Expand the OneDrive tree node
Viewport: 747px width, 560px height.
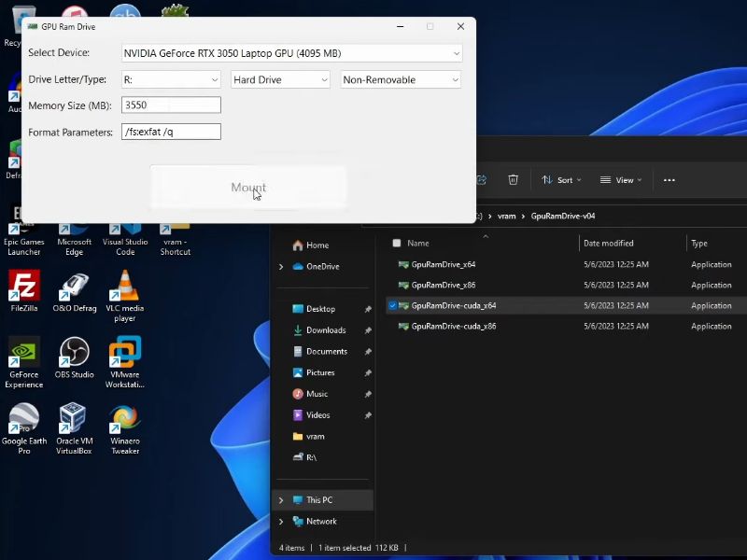point(281,267)
